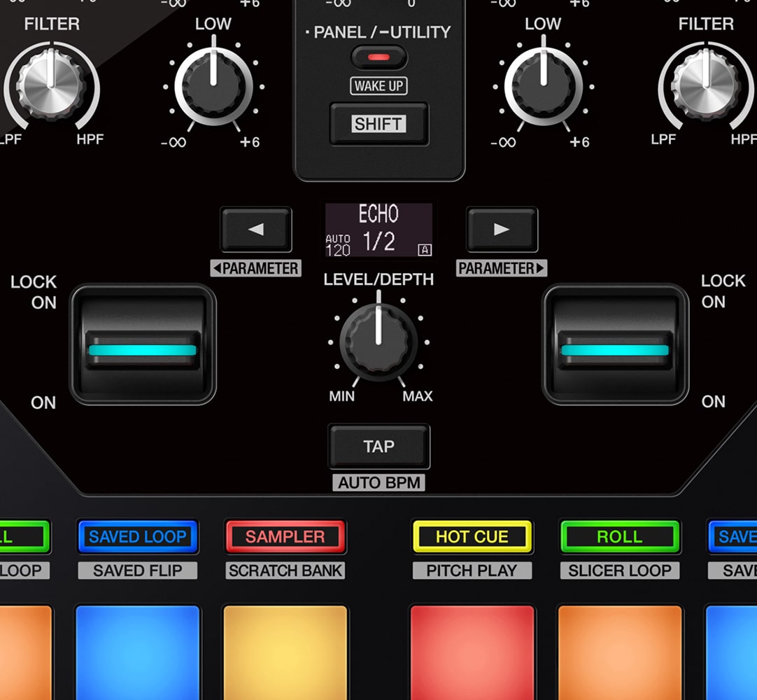Turn the left FILTER knob
This screenshot has width=757, height=700.
click(52, 84)
